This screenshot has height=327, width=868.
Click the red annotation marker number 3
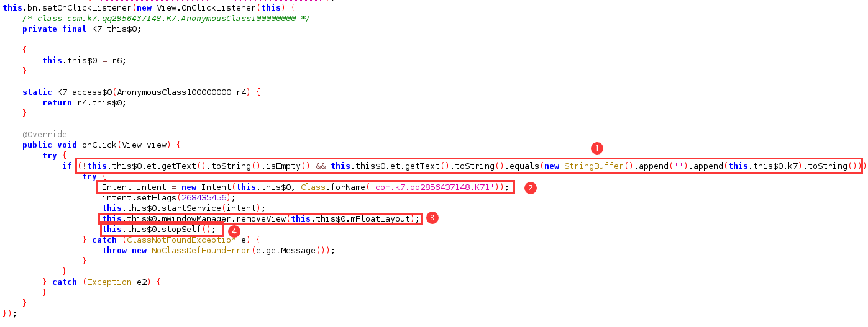(432, 218)
